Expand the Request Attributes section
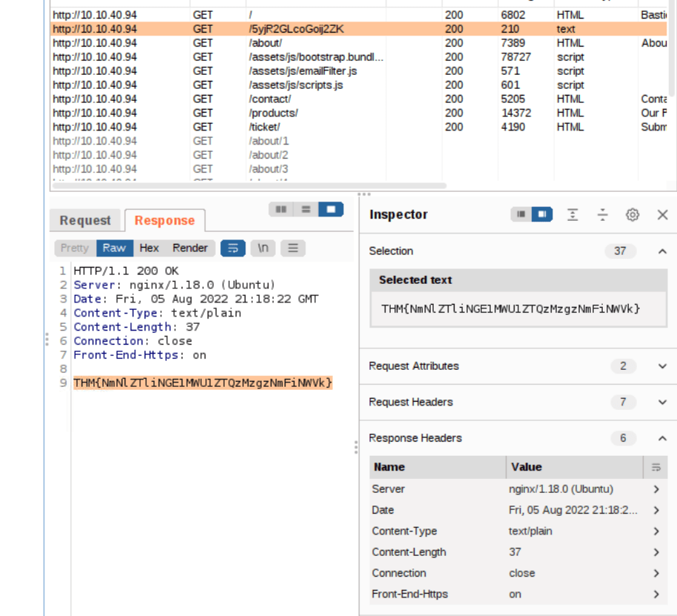 [662, 366]
